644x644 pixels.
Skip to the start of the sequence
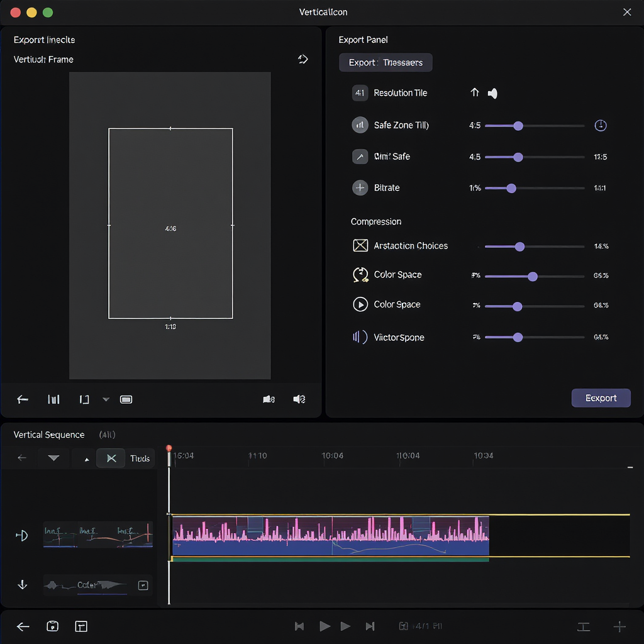299,626
